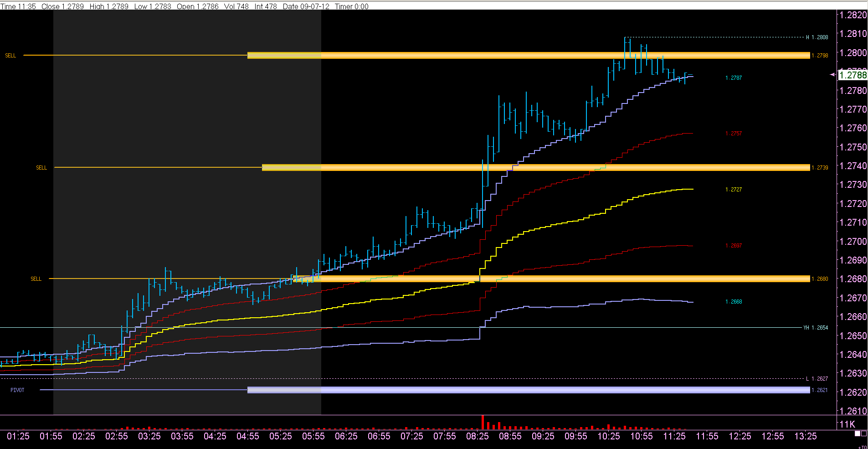Click the 07:25 time axis label
This screenshot has width=868, height=449.
(412, 436)
